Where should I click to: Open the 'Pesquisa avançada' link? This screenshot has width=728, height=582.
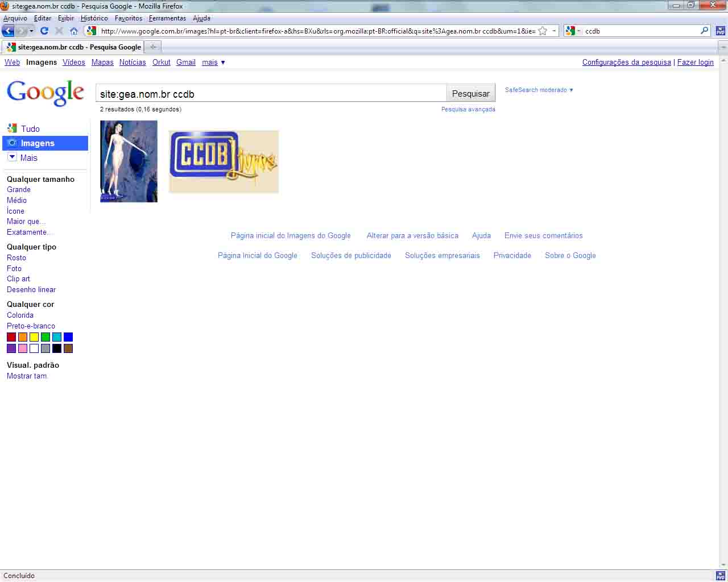pos(468,109)
